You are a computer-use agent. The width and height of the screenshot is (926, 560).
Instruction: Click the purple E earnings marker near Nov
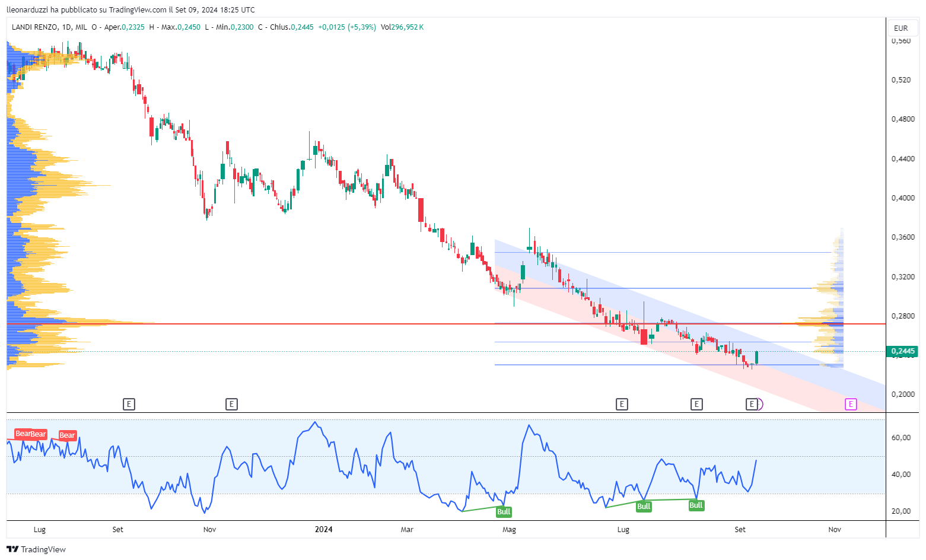[x=851, y=404]
